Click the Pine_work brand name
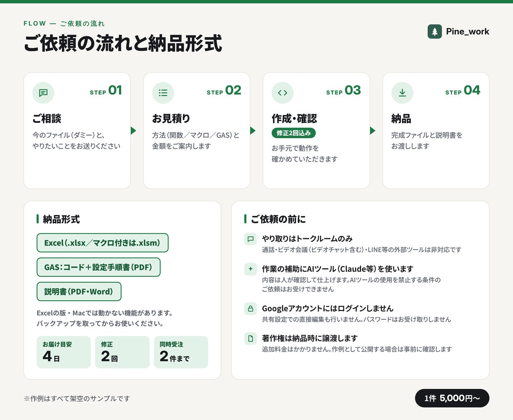Image resolution: width=513 pixels, height=420 pixels. [468, 31]
